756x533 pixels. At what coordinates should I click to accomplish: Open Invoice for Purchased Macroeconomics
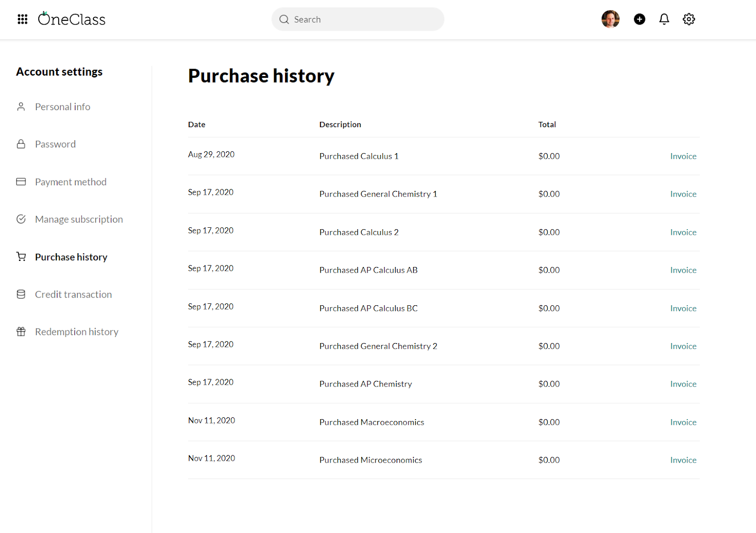pos(683,422)
